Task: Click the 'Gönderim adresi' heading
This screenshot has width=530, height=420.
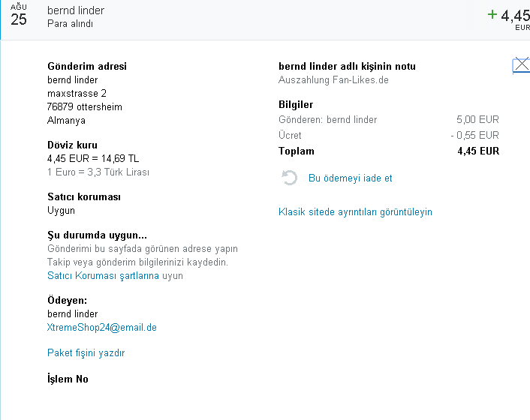Action: 87,66
